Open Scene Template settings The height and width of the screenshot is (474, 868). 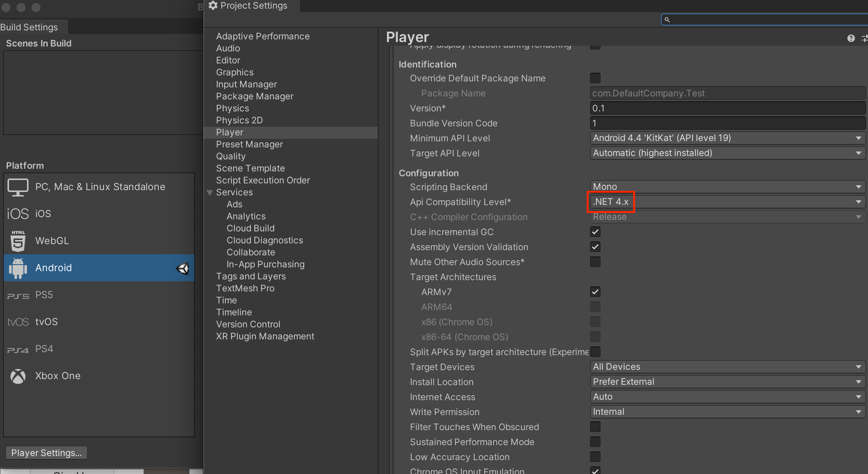250,168
